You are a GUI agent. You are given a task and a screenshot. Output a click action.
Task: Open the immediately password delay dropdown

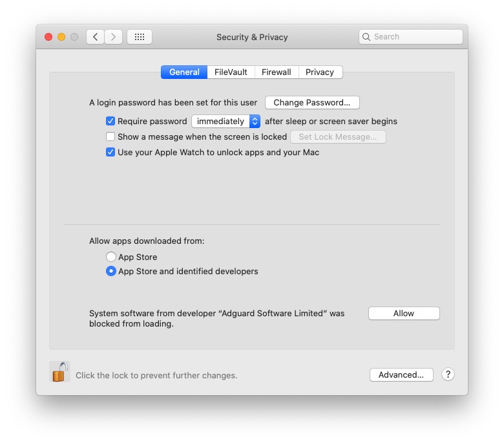(226, 121)
